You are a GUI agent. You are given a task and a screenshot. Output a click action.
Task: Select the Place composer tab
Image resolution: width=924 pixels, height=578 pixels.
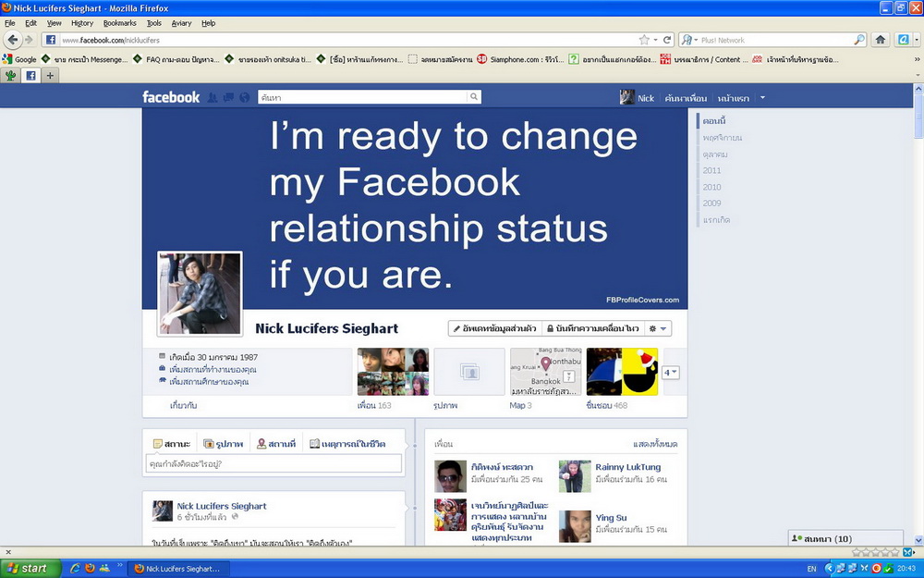[x=275, y=444]
